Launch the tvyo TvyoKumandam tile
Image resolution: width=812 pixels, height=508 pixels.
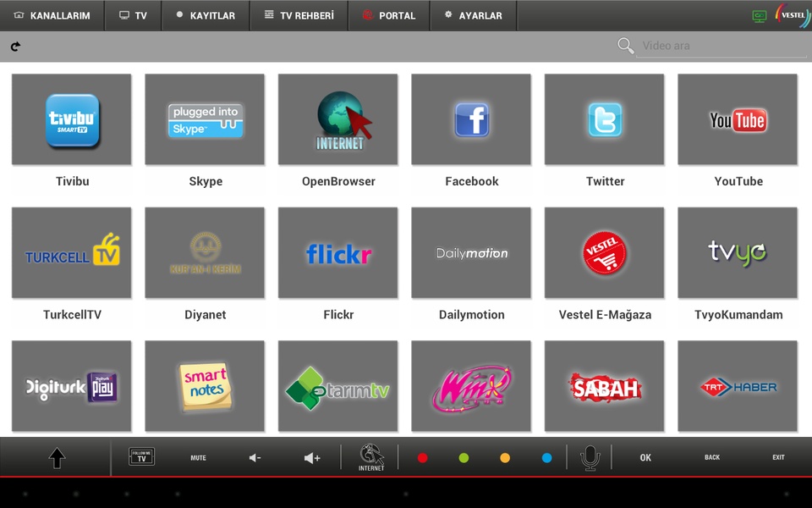pyautogui.click(x=738, y=253)
